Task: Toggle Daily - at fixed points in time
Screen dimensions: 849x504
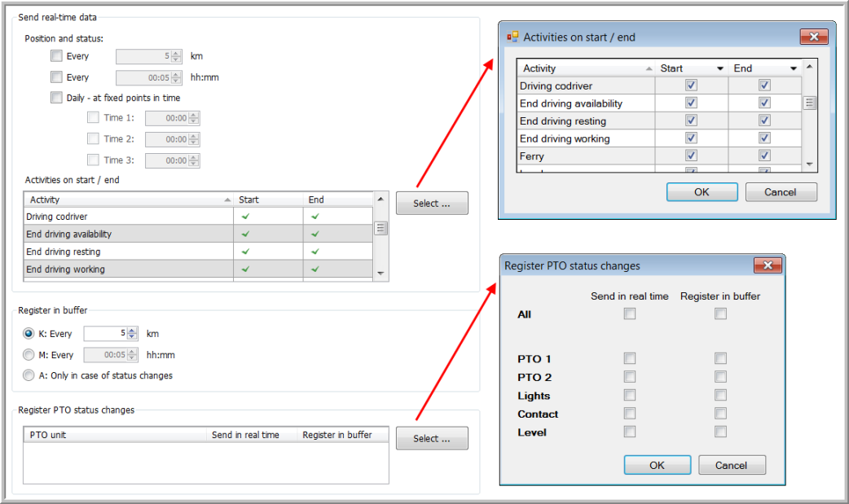Action: 56,98
